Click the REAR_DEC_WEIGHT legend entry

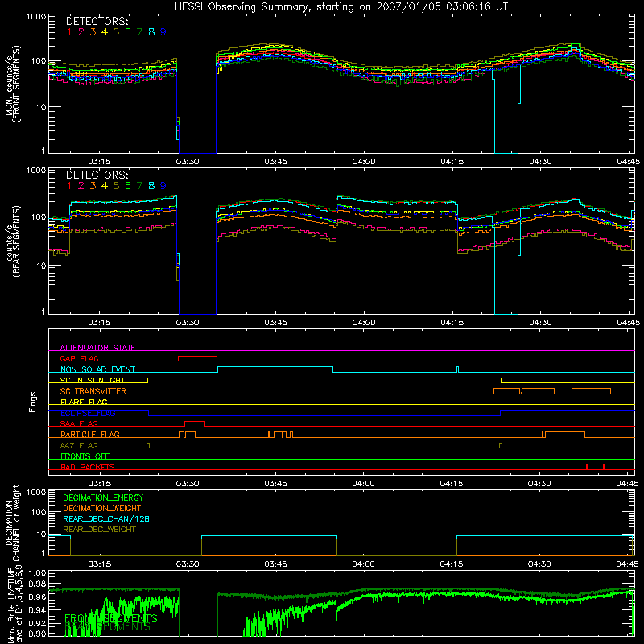99,530
